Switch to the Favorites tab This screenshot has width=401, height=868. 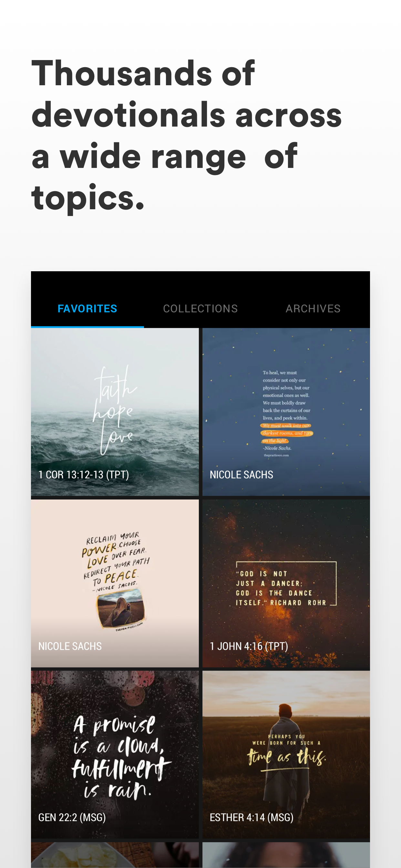point(87,308)
